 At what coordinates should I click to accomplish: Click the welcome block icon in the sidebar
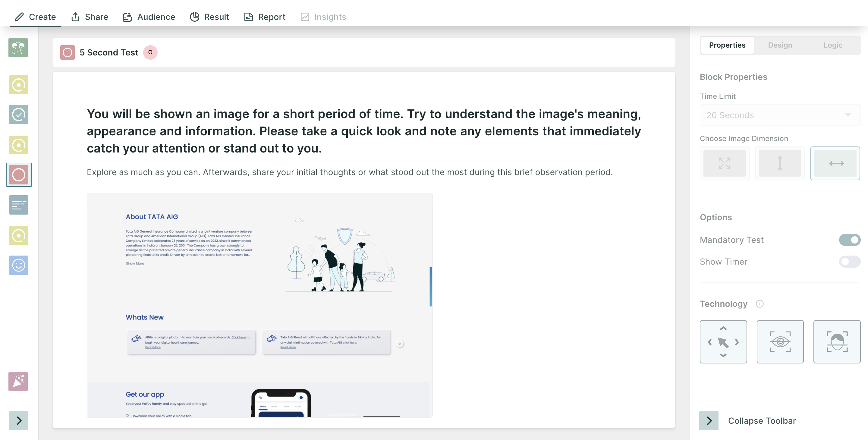pyautogui.click(x=18, y=48)
